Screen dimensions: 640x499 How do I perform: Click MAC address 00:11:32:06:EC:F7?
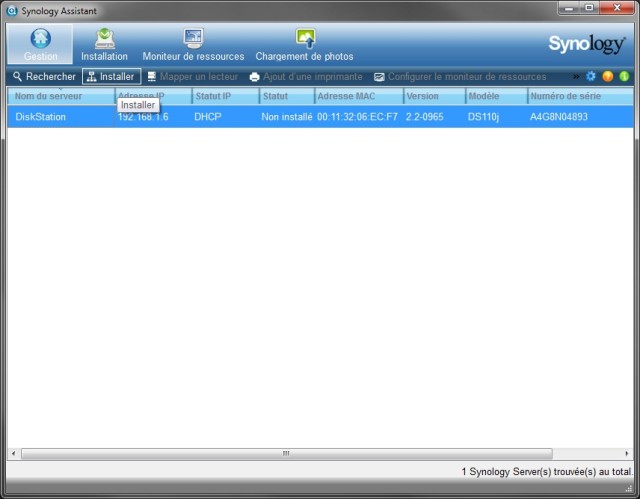[357, 117]
